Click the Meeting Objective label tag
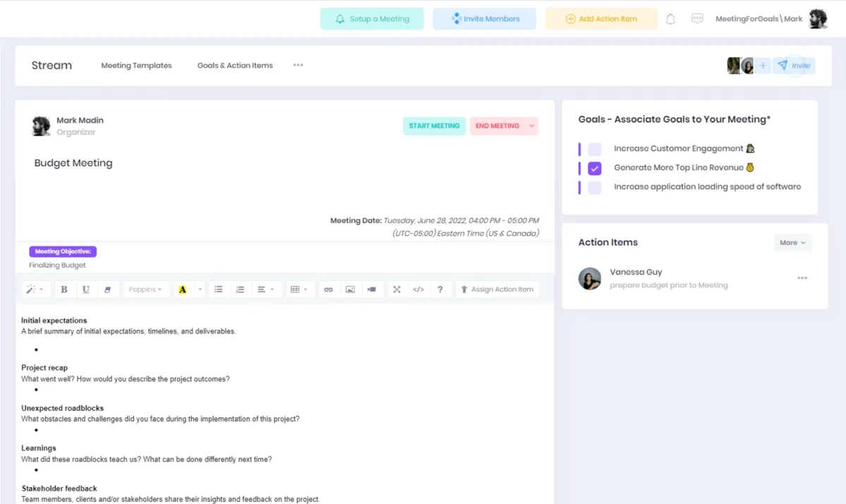The width and height of the screenshot is (846, 504). tap(63, 252)
